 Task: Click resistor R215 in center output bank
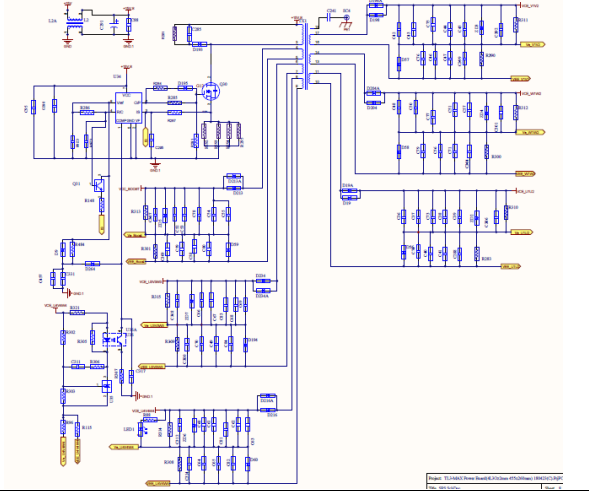click(x=167, y=300)
